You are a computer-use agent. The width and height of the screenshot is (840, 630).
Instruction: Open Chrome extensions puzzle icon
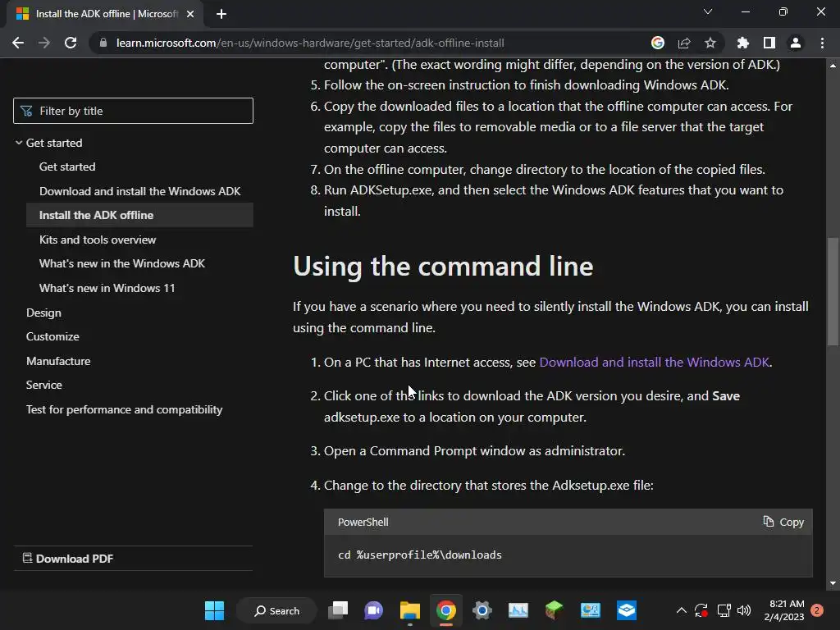click(x=743, y=43)
